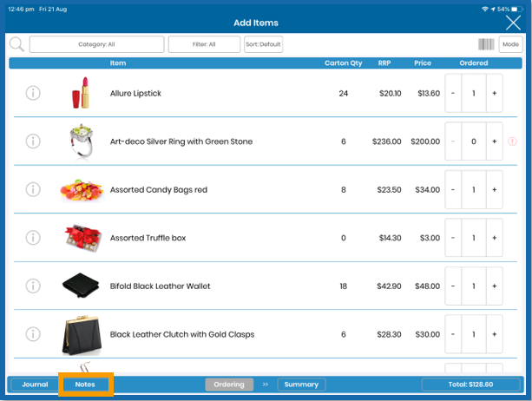Tap the silver ring product image
The height and width of the screenshot is (401, 532).
[x=81, y=141]
